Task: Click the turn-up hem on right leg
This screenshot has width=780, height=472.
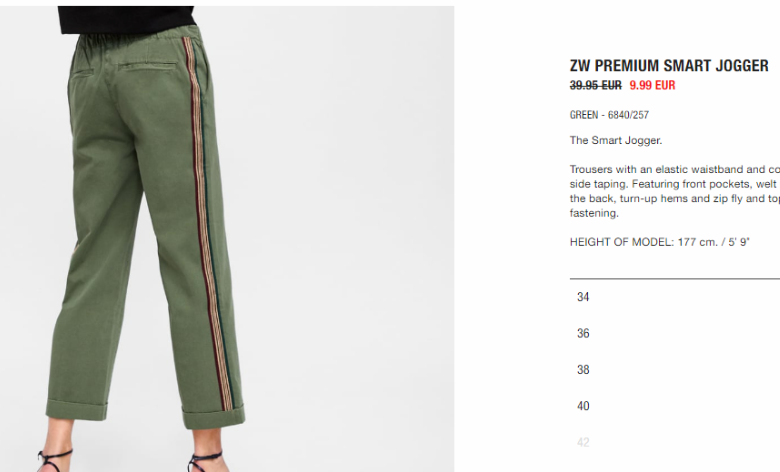Action: pos(213,417)
